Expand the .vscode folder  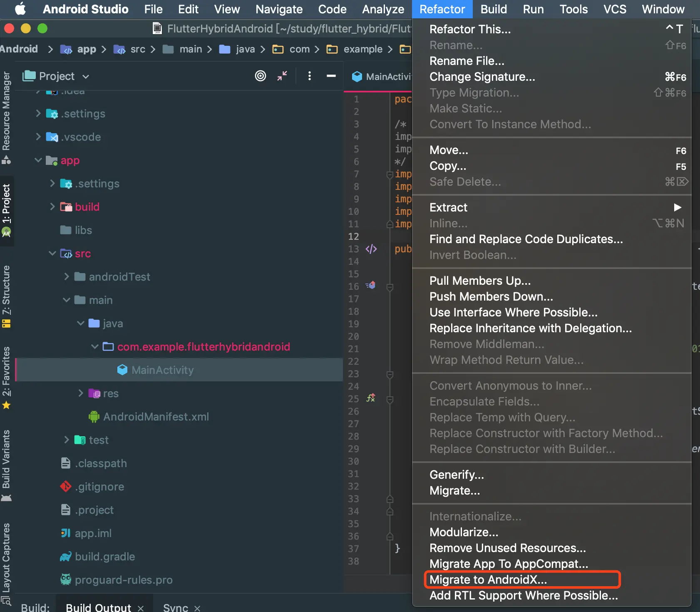point(38,137)
